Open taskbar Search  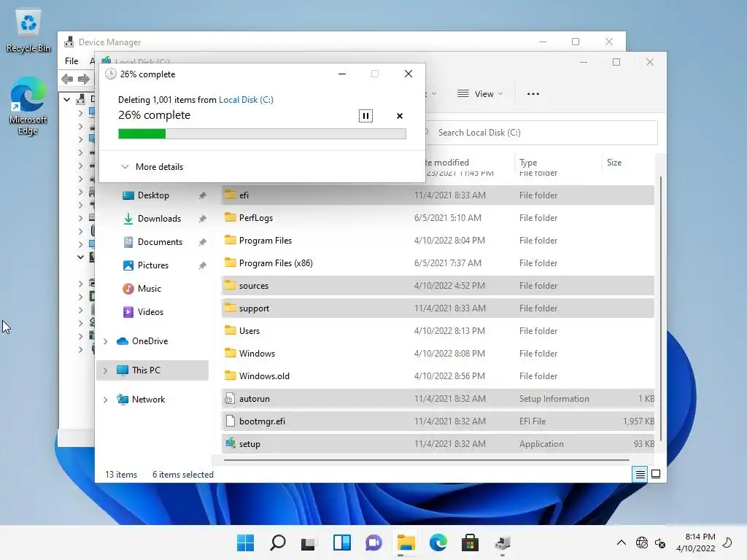click(278, 542)
